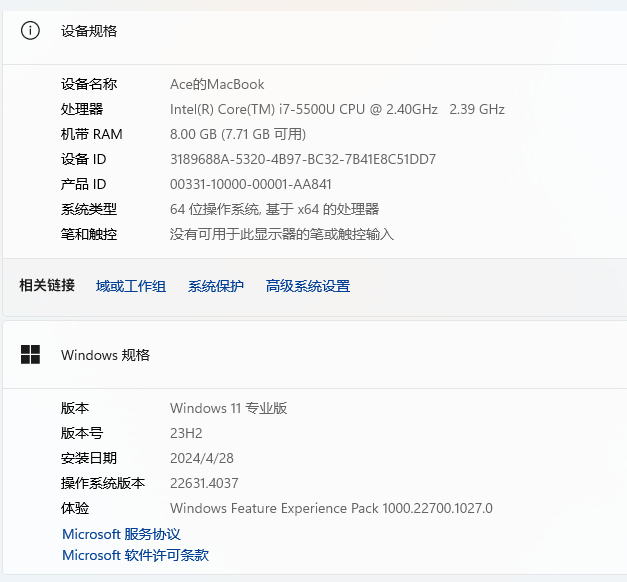Open the Microsoft 服务协议 link
The width and height of the screenshot is (627, 582).
point(121,535)
